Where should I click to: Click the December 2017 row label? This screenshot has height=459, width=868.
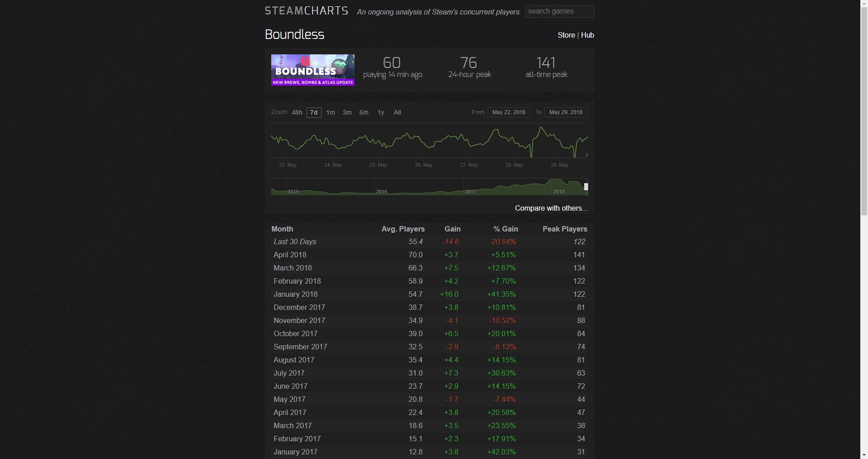pyautogui.click(x=299, y=307)
